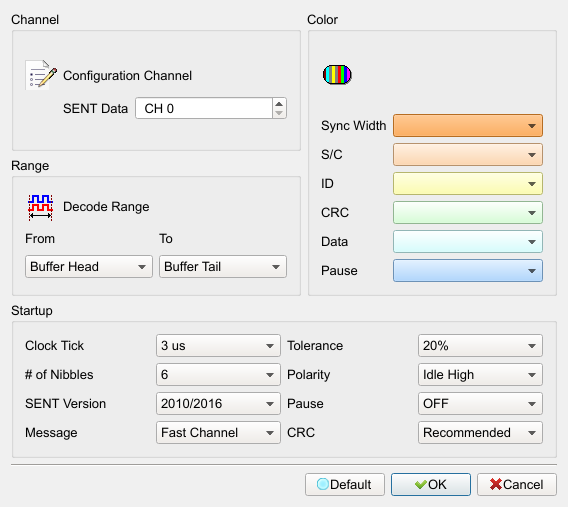Expand the Clock Tick 3 us dropdown
568x507 pixels.
[x=218, y=345]
